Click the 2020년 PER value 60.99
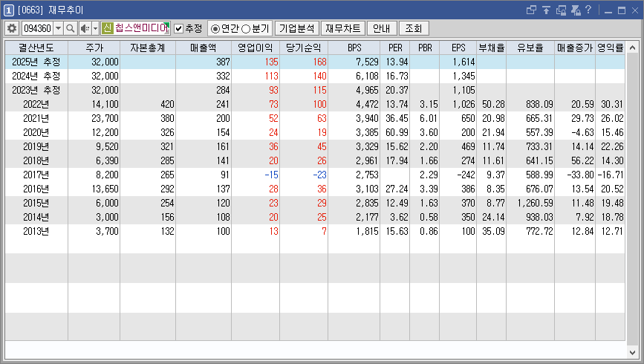Image resolution: width=644 pixels, height=364 pixels. click(397, 133)
